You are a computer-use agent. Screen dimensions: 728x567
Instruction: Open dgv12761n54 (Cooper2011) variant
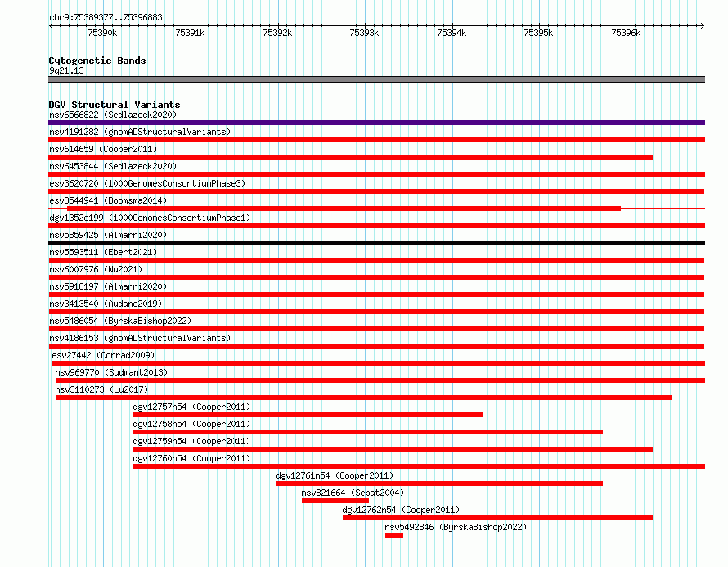335,475
